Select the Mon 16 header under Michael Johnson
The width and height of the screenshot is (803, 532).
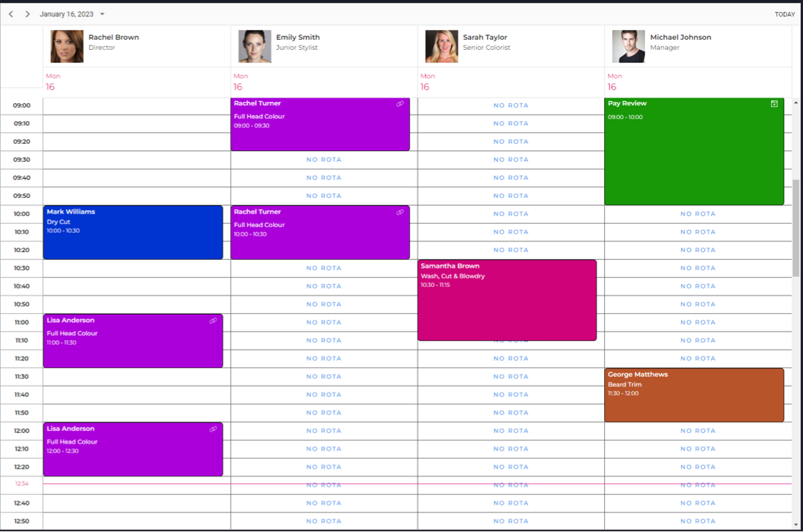coord(613,82)
